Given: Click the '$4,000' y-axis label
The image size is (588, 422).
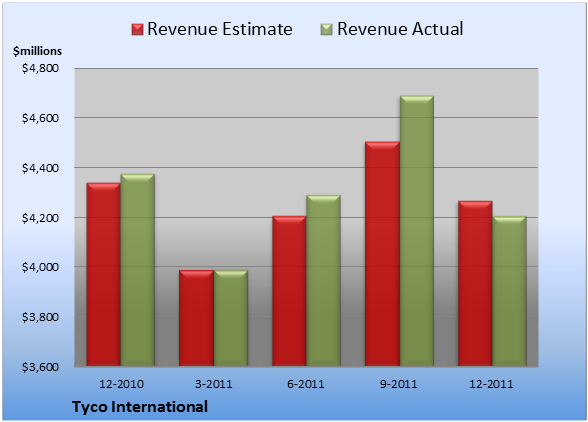Looking at the screenshot, I should pos(40,267).
